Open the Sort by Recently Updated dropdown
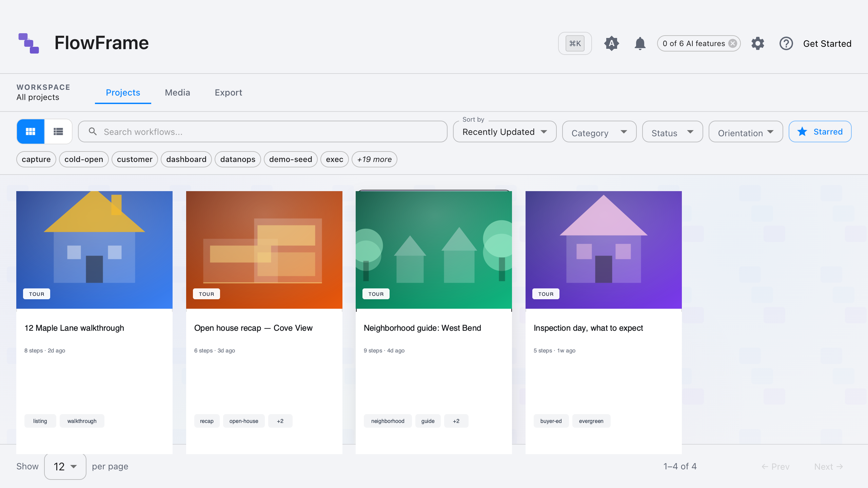The width and height of the screenshot is (868, 488). click(x=505, y=131)
